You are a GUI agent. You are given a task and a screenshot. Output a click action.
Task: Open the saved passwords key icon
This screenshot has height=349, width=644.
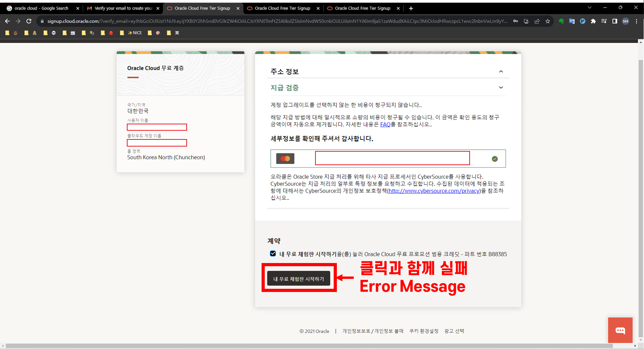(x=516, y=21)
